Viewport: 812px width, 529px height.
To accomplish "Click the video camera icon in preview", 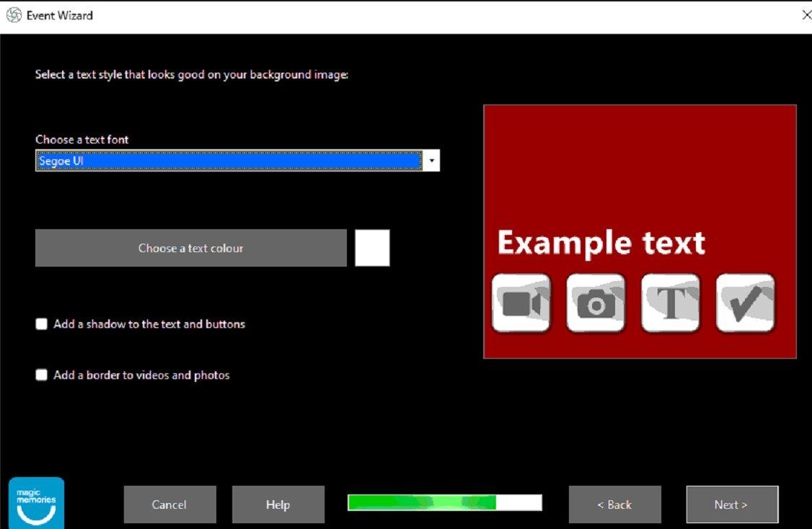I will coord(521,303).
